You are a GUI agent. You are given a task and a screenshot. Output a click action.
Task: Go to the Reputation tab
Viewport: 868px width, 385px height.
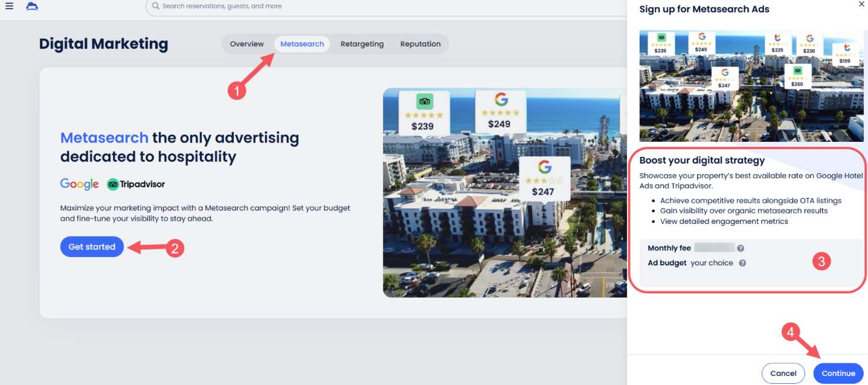(420, 44)
